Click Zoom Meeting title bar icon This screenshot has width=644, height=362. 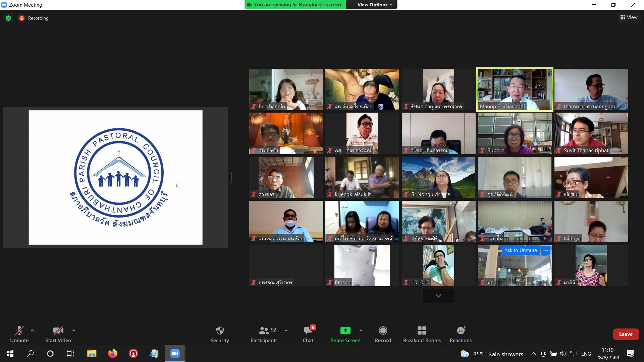[x=4, y=5]
